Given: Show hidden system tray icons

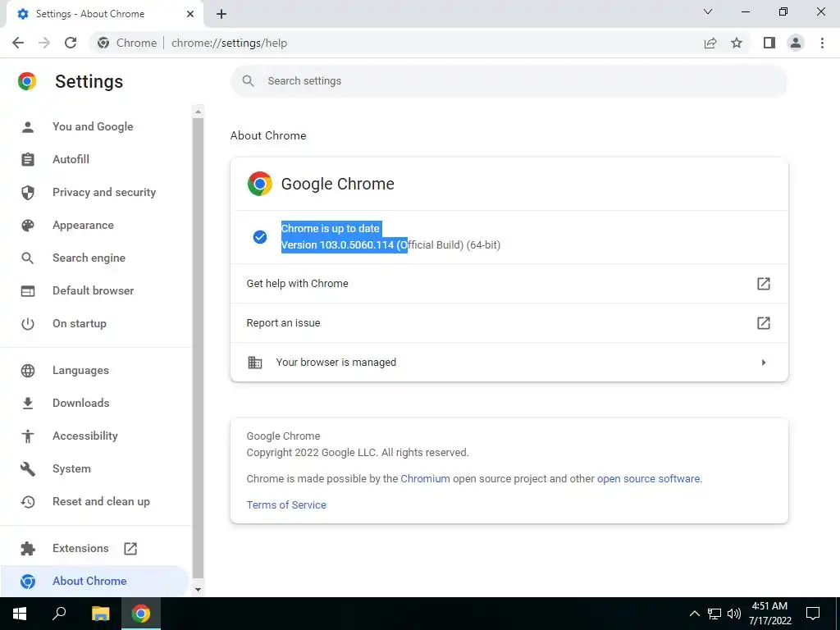Looking at the screenshot, I should (694, 614).
